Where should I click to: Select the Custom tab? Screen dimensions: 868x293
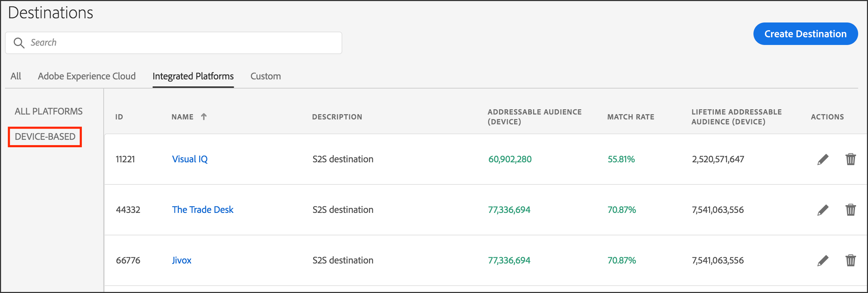265,76
